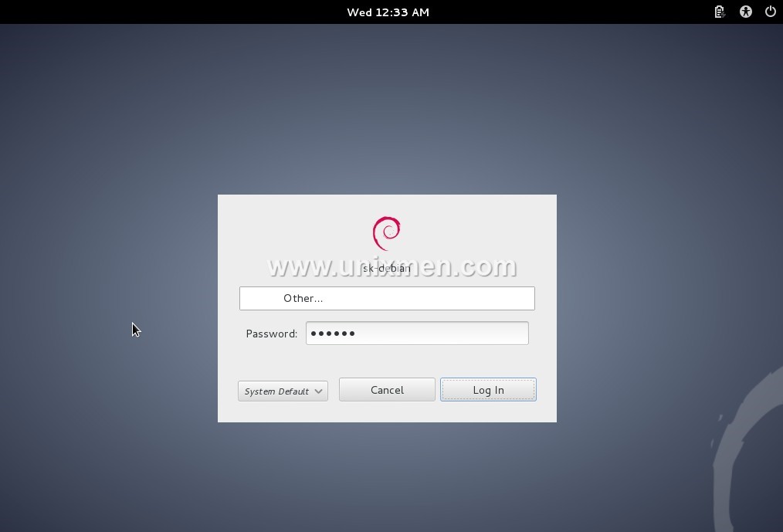Open the System Default session dropdown
783x532 pixels.
tap(283, 391)
